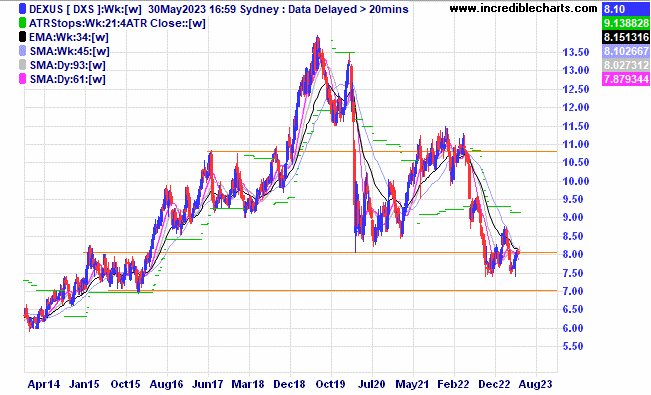
Task: Click the Jul20 date axis label
Action: click(371, 384)
